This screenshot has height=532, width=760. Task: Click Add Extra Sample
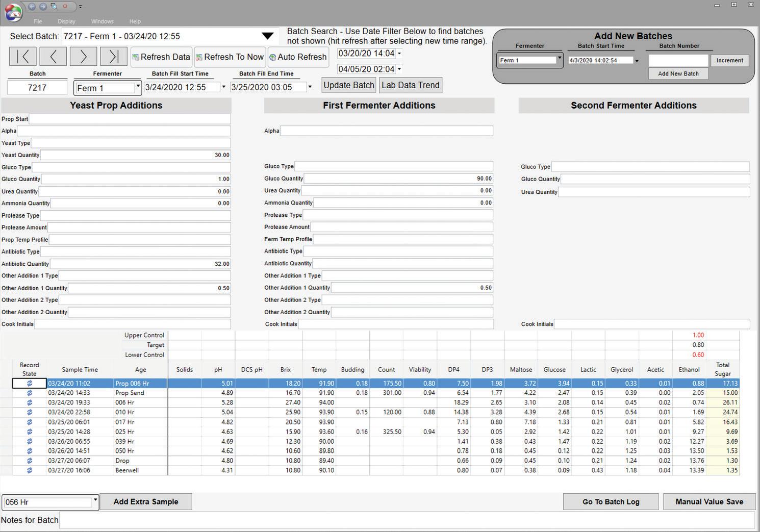[x=146, y=501]
